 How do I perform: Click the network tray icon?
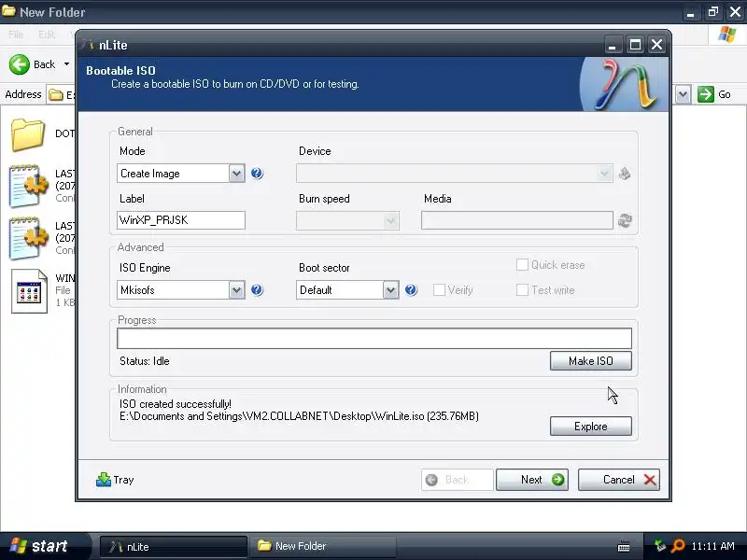(660, 546)
